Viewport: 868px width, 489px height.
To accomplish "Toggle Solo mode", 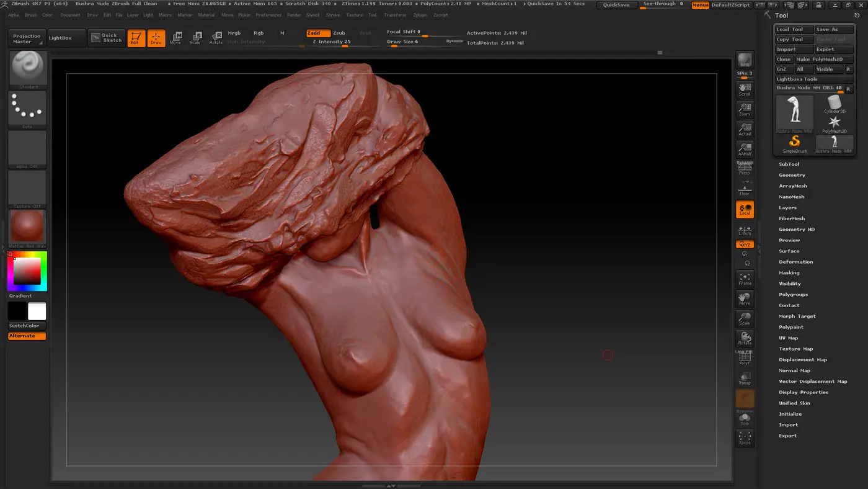I will [x=745, y=420].
